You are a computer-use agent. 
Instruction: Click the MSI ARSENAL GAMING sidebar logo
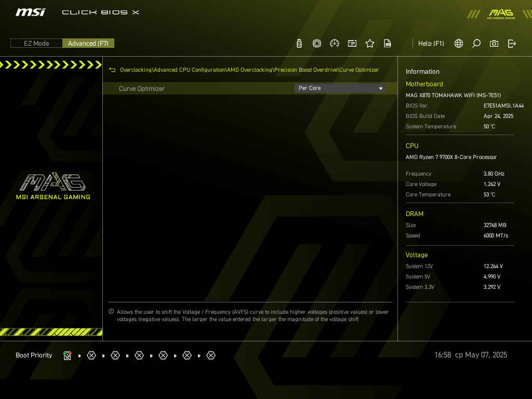click(53, 186)
